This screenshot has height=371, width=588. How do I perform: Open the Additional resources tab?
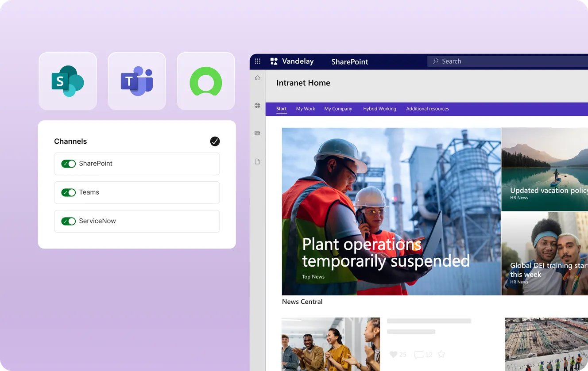428,109
